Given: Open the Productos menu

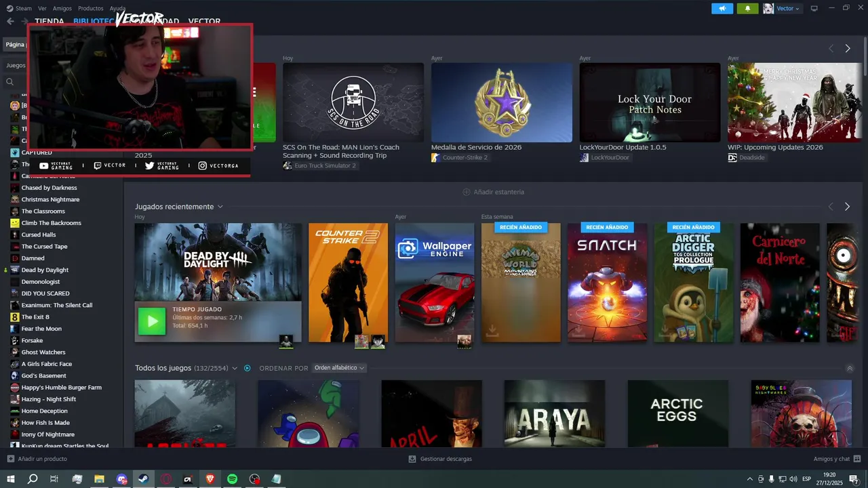Looking at the screenshot, I should (x=91, y=8).
